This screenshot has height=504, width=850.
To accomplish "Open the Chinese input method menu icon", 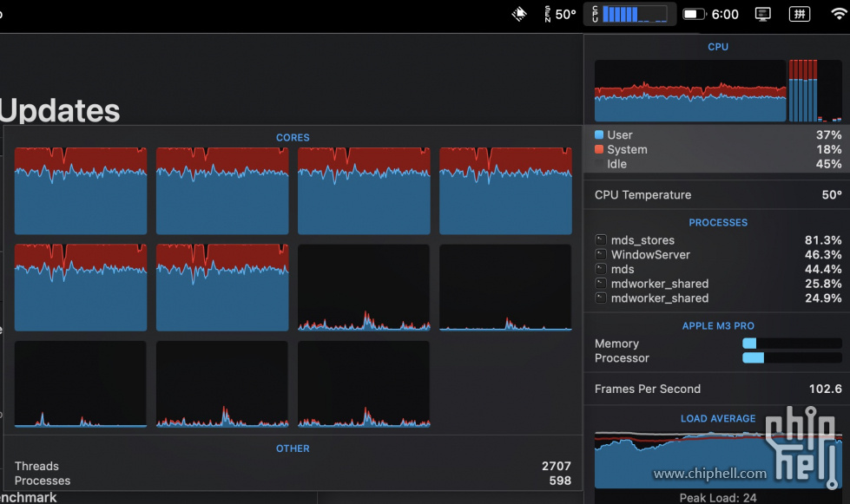I will [x=800, y=14].
